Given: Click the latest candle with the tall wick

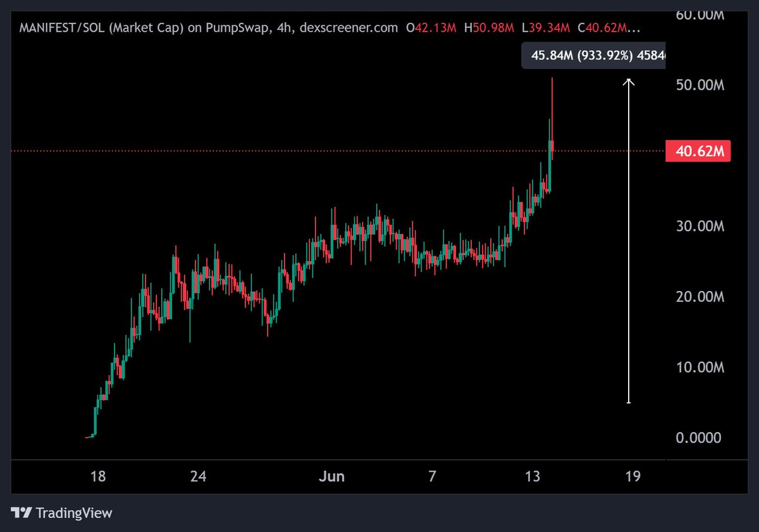Looking at the screenshot, I should point(552,119).
